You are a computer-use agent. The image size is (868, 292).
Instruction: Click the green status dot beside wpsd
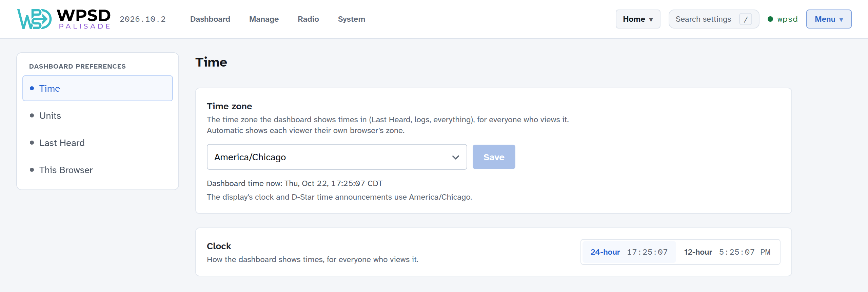[x=770, y=19]
